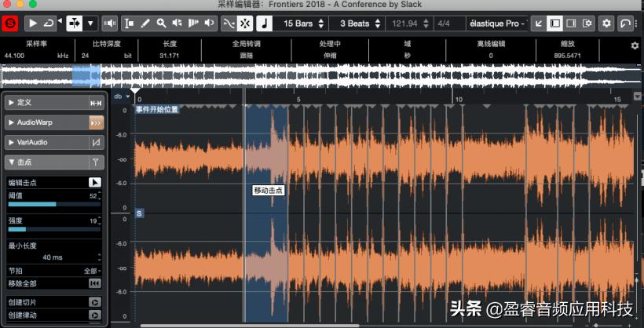This screenshot has height=328, width=644.
Task: Adjust the 15 Bars stepper arrows
Action: point(321,24)
